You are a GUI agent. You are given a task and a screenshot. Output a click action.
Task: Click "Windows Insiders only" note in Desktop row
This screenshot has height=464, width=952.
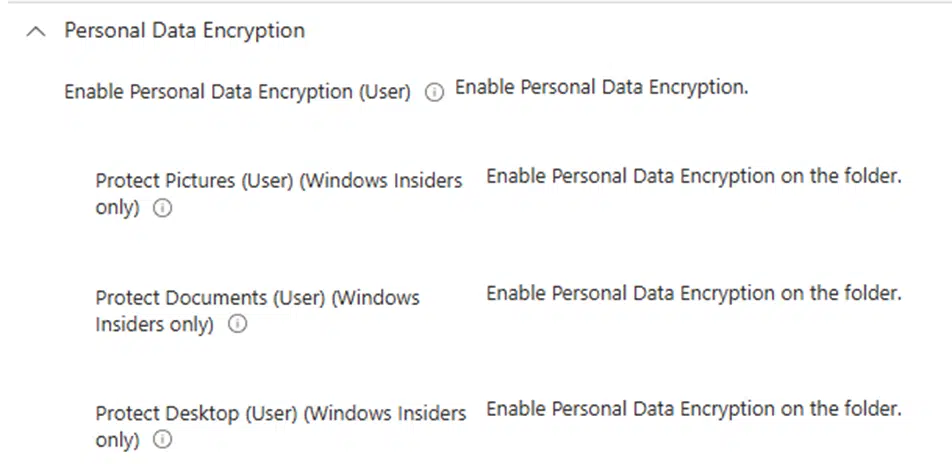tap(387, 413)
